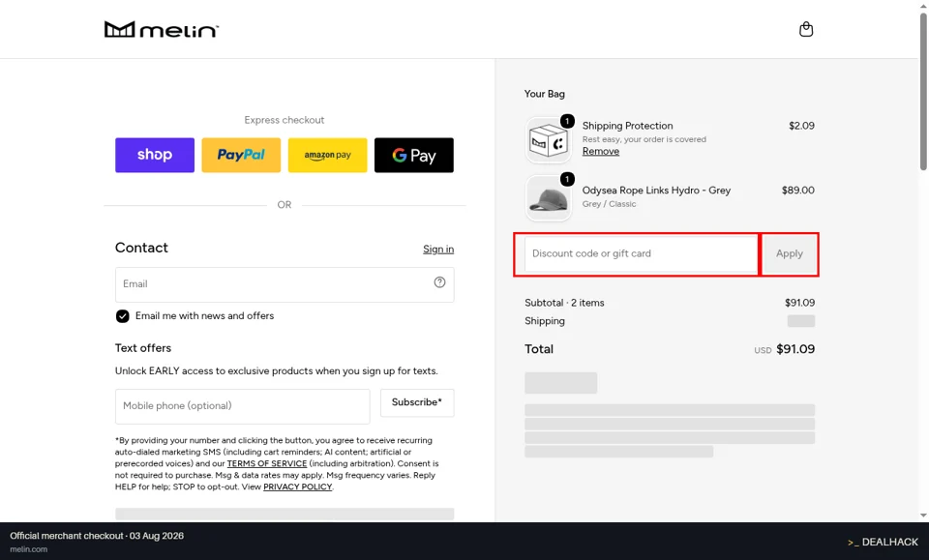Click the $91.09 total amount
The width and height of the screenshot is (929, 560).
pos(795,349)
